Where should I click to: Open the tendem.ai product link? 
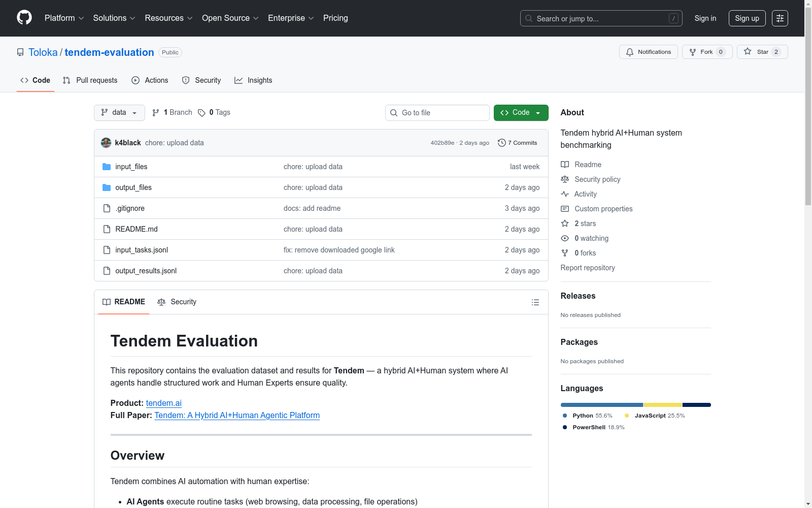click(164, 403)
